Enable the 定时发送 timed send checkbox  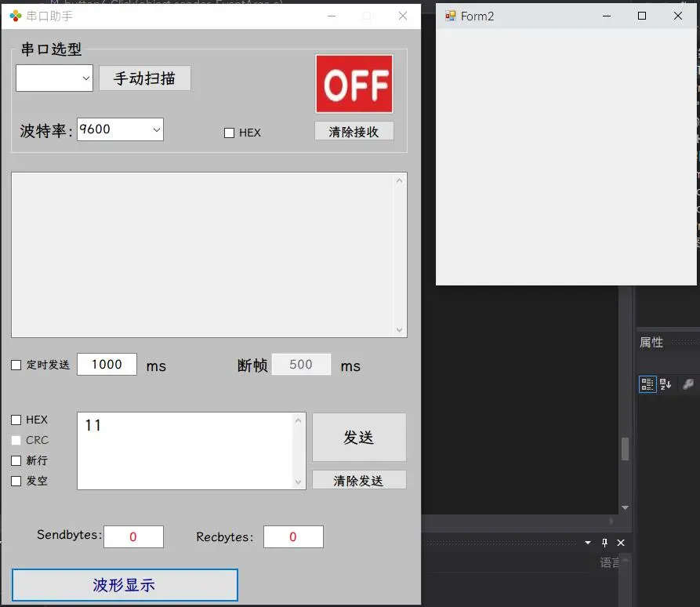point(16,365)
